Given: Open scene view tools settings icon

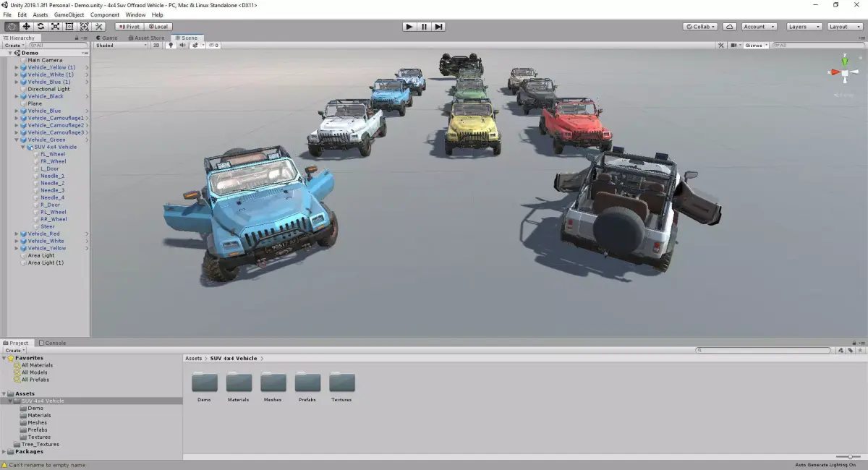Looking at the screenshot, I should 721,45.
